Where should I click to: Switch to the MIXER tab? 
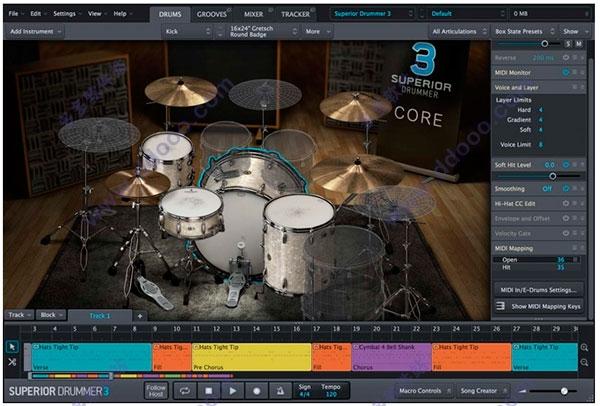(254, 14)
